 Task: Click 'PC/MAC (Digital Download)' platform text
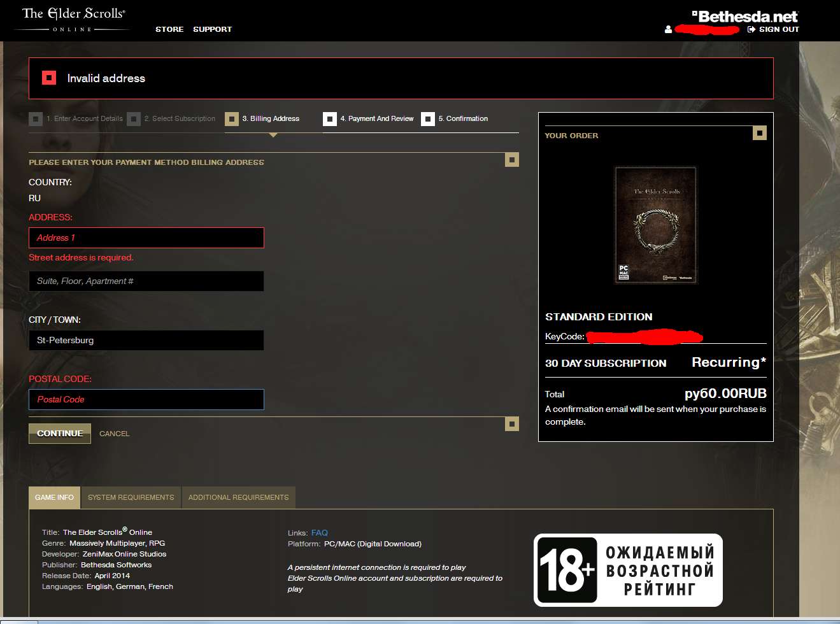click(373, 544)
